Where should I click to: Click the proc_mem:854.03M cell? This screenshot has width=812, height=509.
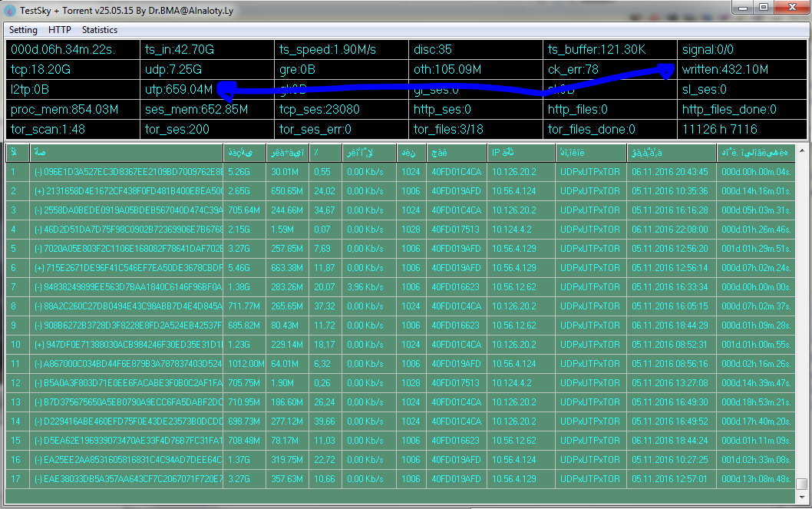click(x=72, y=110)
